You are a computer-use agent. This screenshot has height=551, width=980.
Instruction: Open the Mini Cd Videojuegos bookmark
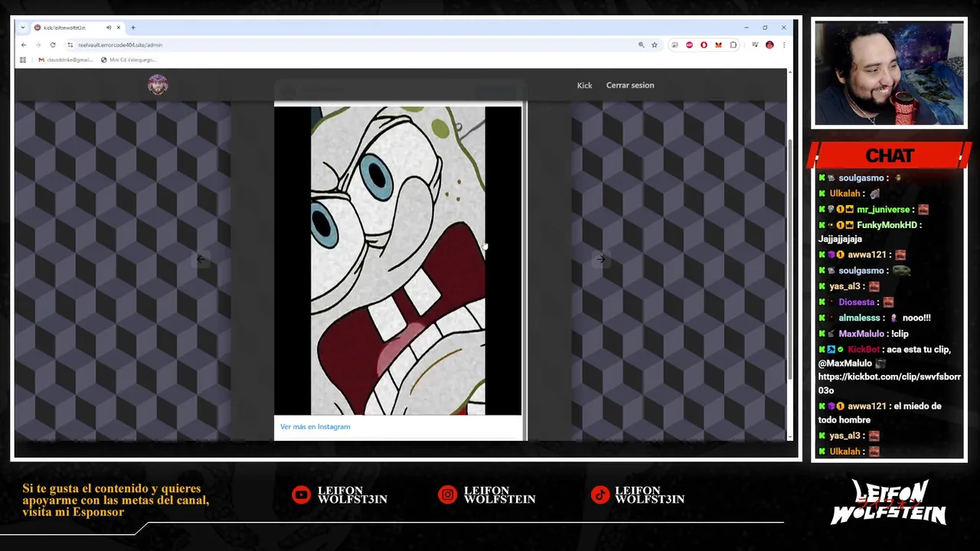(x=128, y=60)
